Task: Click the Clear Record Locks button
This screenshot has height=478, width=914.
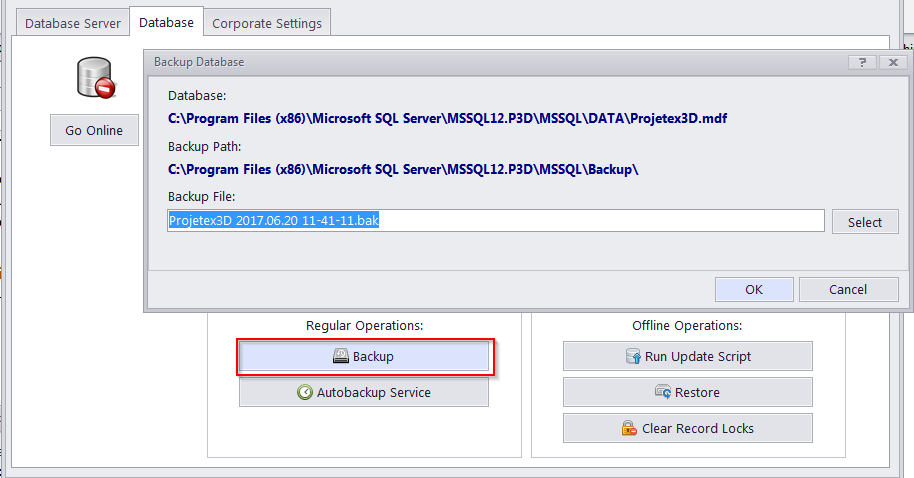Action: pos(688,428)
